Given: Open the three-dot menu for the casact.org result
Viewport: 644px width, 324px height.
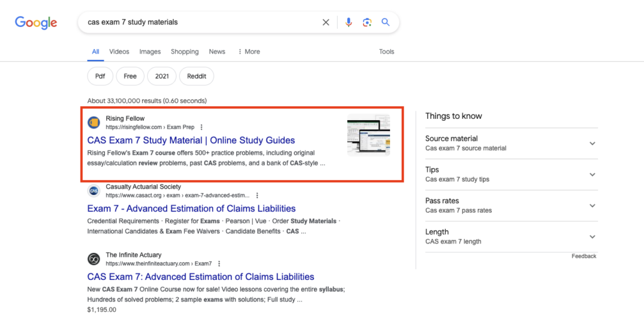Looking at the screenshot, I should (257, 196).
